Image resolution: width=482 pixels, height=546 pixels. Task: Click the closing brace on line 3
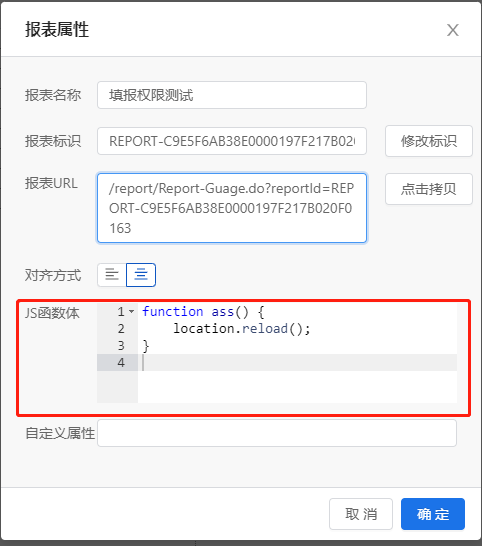pos(146,346)
